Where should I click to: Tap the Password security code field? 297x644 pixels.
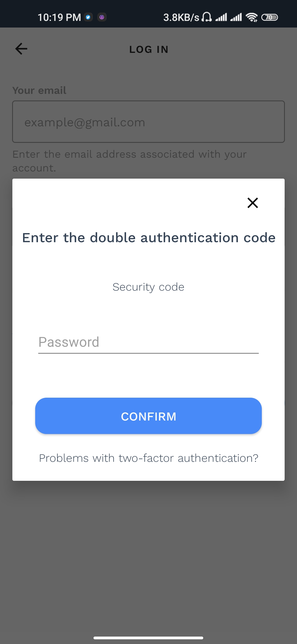(x=148, y=342)
